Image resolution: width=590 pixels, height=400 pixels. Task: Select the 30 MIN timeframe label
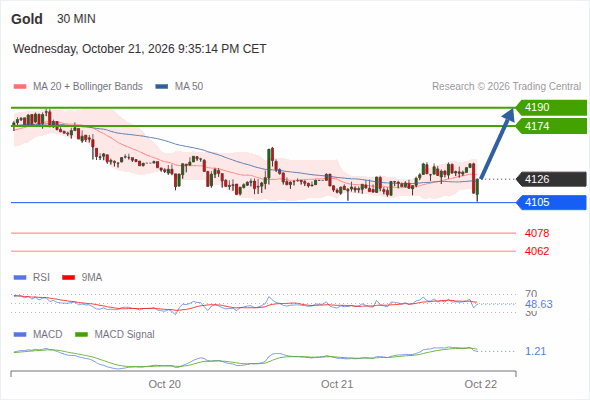(x=76, y=19)
